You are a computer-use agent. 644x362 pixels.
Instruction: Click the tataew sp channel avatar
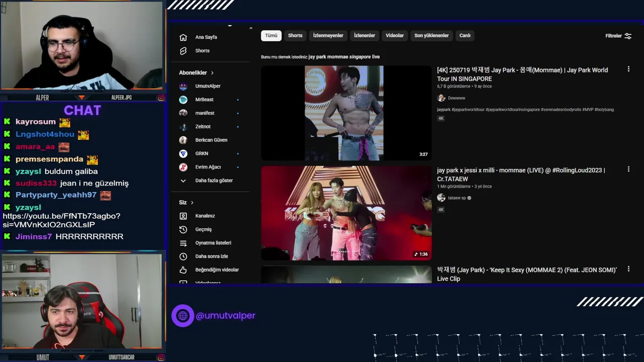click(441, 198)
